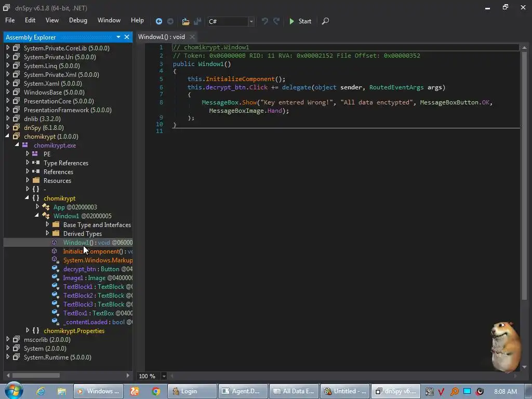This screenshot has height=399, width=532.
Task: Switch to the Login taskbar window
Action: pyautogui.click(x=192, y=391)
